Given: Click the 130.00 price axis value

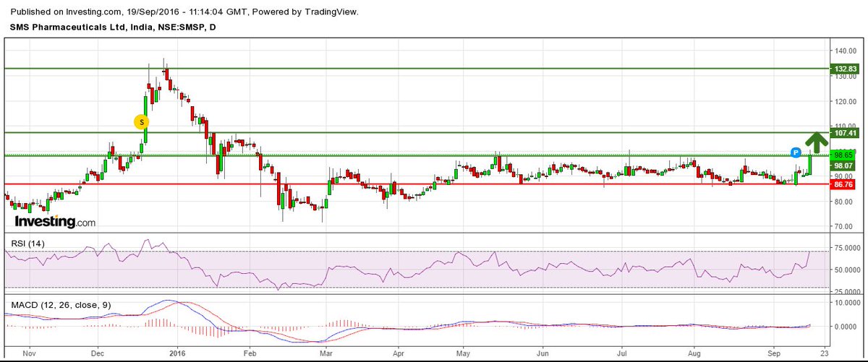Looking at the screenshot, I should (x=844, y=77).
